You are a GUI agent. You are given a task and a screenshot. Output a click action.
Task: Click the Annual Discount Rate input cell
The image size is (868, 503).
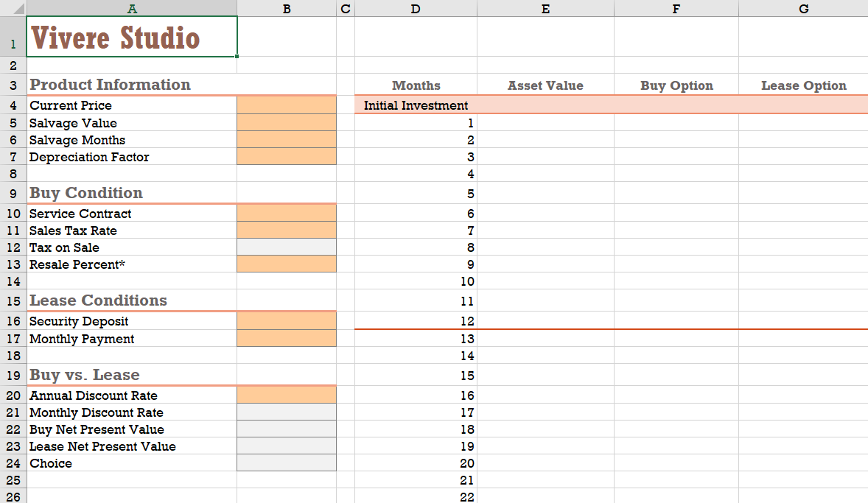(286, 395)
